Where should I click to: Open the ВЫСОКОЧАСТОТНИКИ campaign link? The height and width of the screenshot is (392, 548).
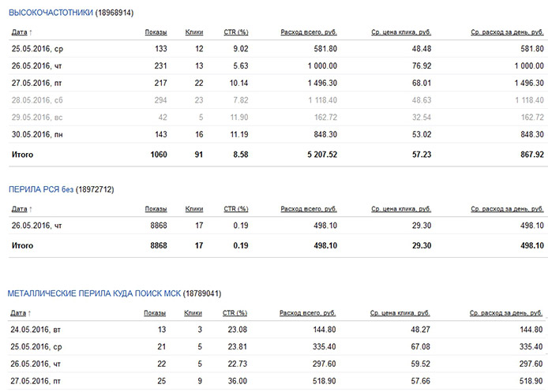(x=50, y=13)
